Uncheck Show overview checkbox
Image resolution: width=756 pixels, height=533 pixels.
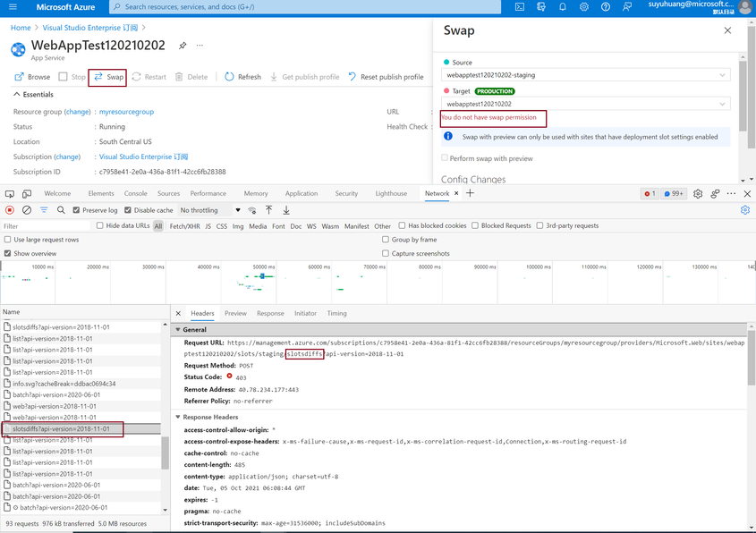[x=7, y=253]
